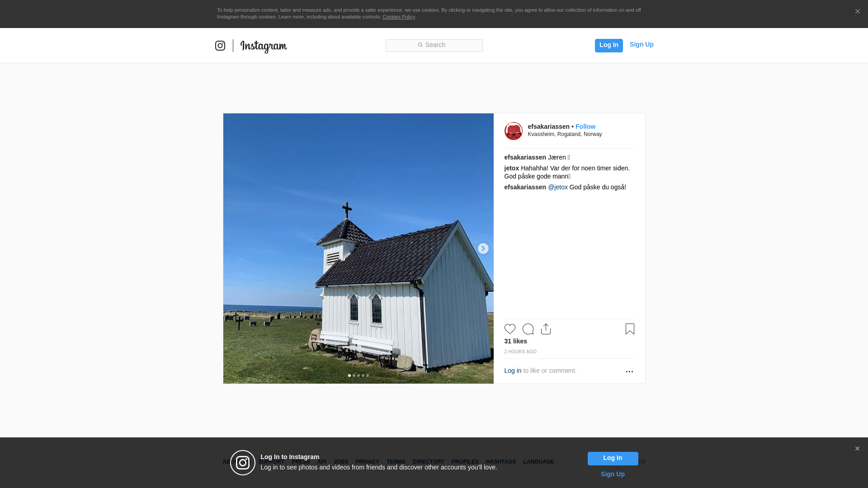
Task: Click the top Log In button
Action: click(609, 45)
